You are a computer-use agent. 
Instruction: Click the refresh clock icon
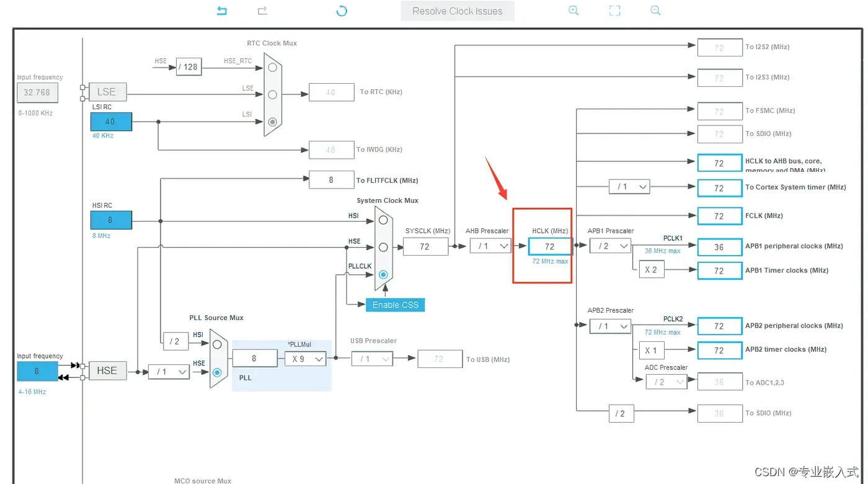(342, 11)
